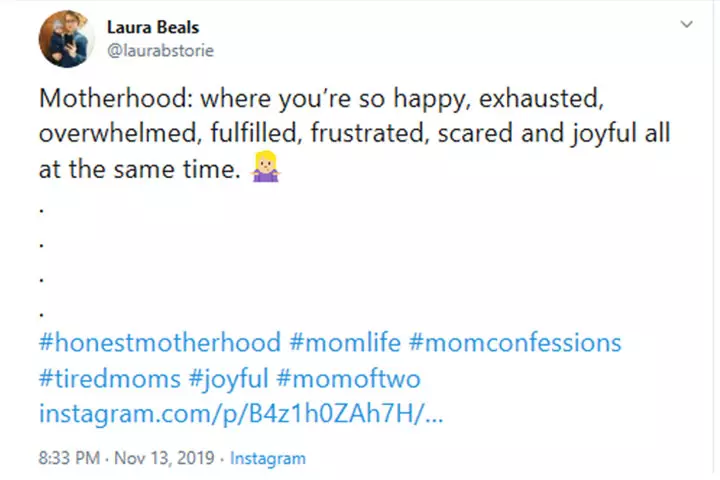Click the 8:33 PM Nov 13, 2019 timestamp
This screenshot has width=720, height=480.
pyautogui.click(x=129, y=459)
